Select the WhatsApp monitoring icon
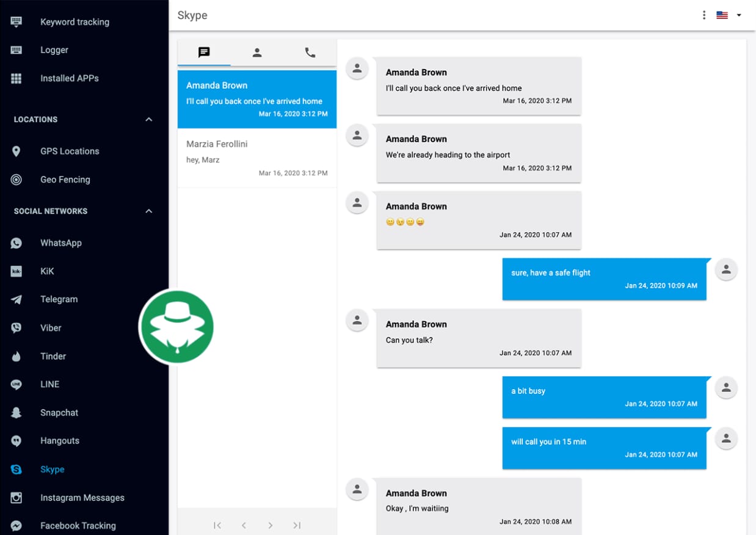The width and height of the screenshot is (756, 535). [x=16, y=242]
